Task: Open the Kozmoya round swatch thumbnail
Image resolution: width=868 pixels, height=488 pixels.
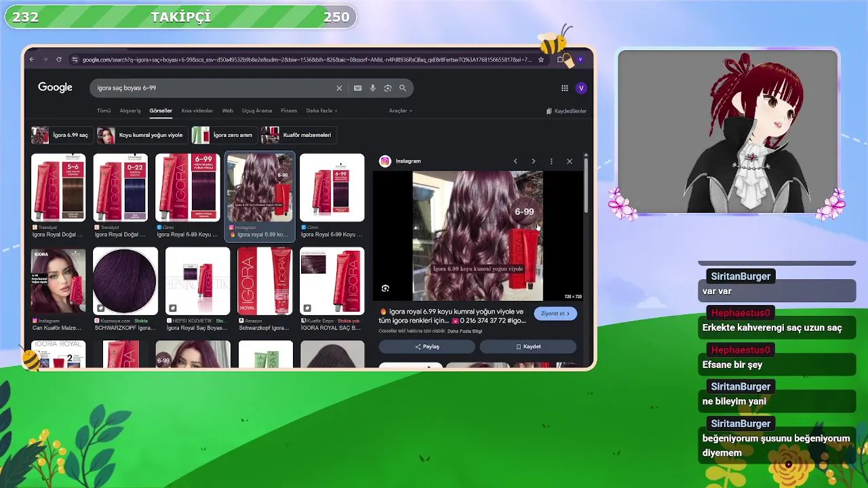Action: (x=125, y=281)
